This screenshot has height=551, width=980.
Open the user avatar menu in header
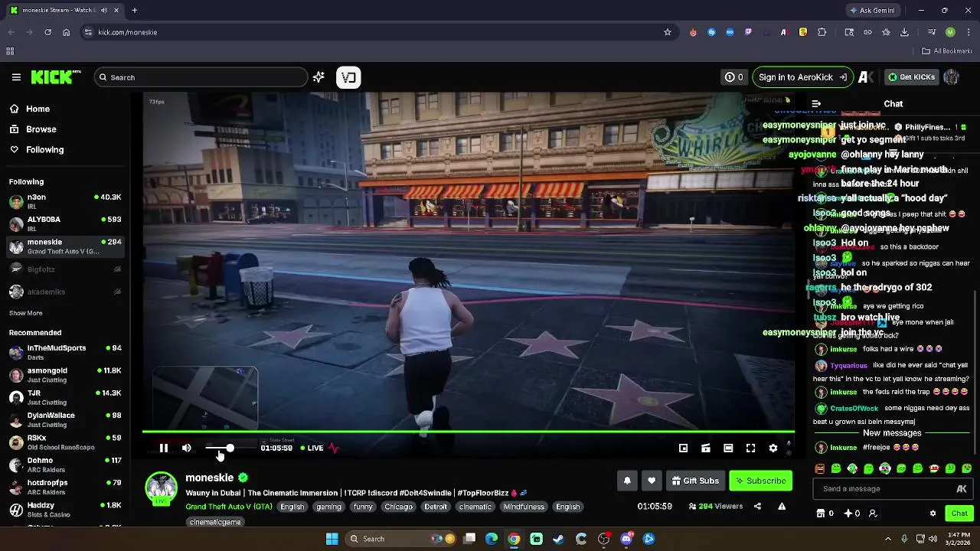click(952, 77)
